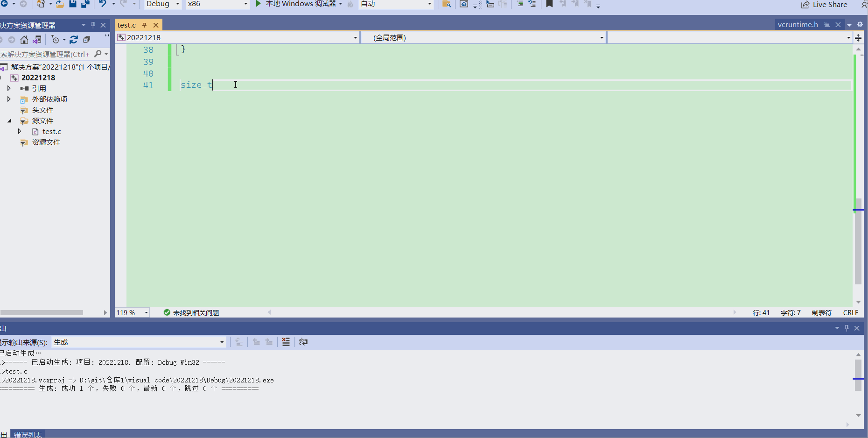Image resolution: width=868 pixels, height=438 pixels.
Task: Undo the last edit
Action: 103,4
